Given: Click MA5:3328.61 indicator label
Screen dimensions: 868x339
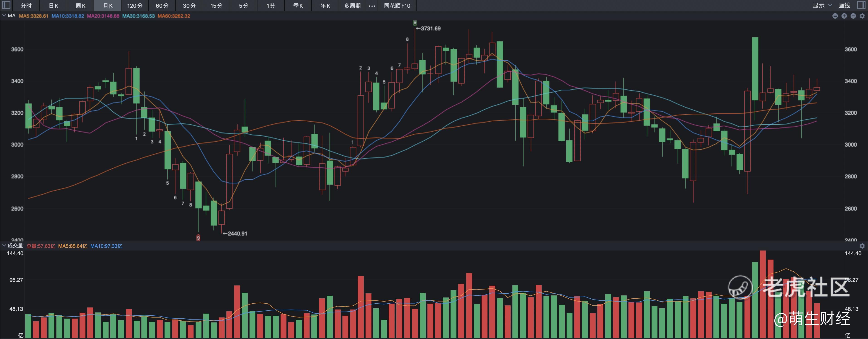Looking at the screenshot, I should tap(34, 16).
